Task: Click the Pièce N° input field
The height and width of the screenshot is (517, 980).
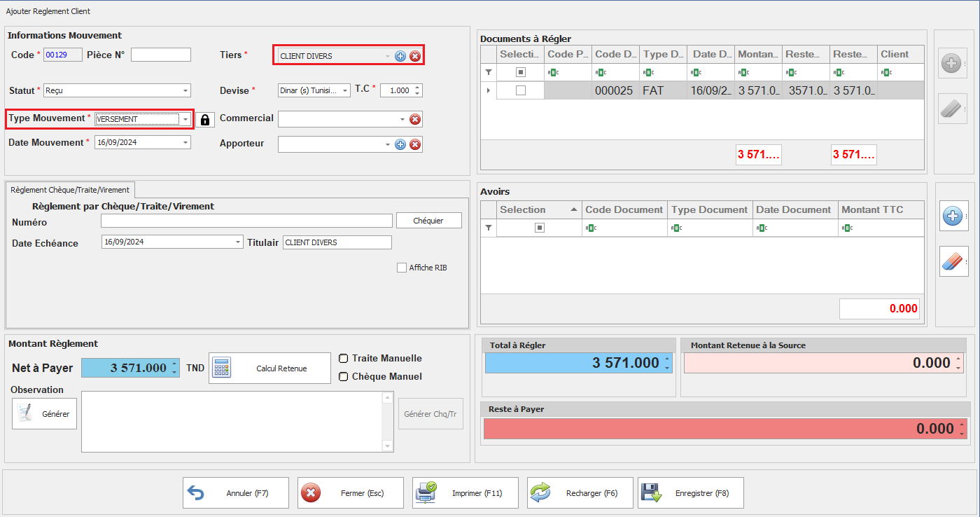Action: click(x=161, y=55)
